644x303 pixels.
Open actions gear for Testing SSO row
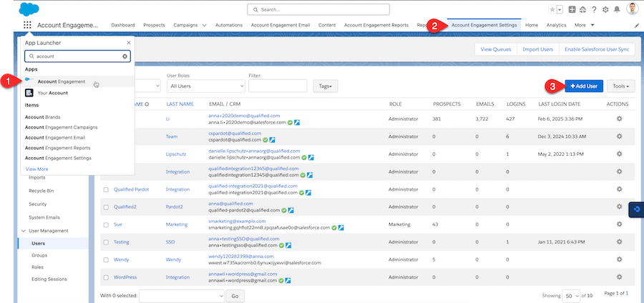(620, 242)
